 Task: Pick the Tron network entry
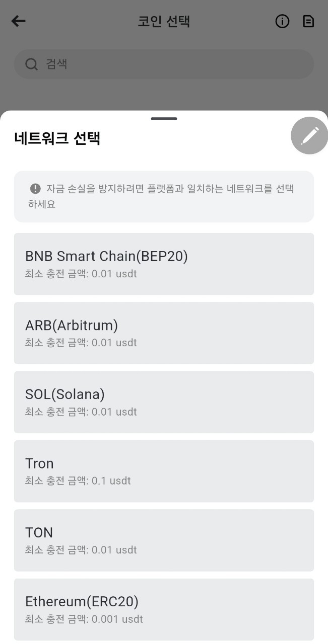tap(164, 470)
